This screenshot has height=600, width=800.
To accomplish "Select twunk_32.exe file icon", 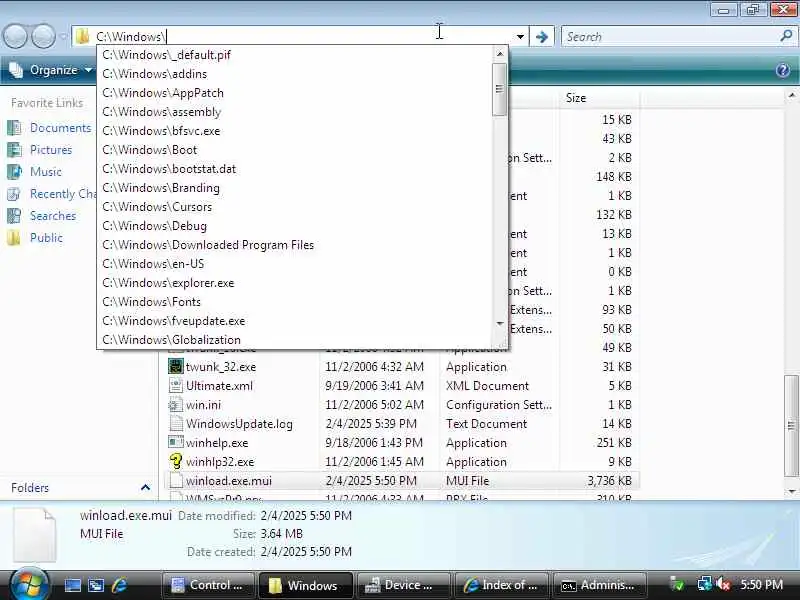I will click(176, 366).
